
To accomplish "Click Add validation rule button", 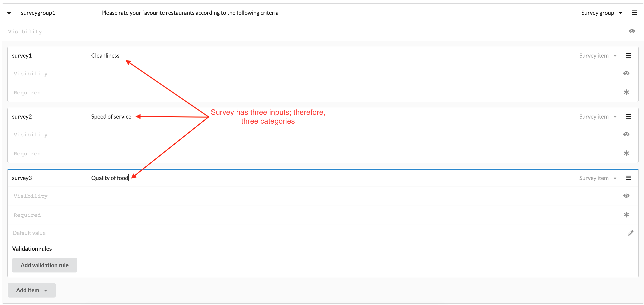I will point(44,265).
